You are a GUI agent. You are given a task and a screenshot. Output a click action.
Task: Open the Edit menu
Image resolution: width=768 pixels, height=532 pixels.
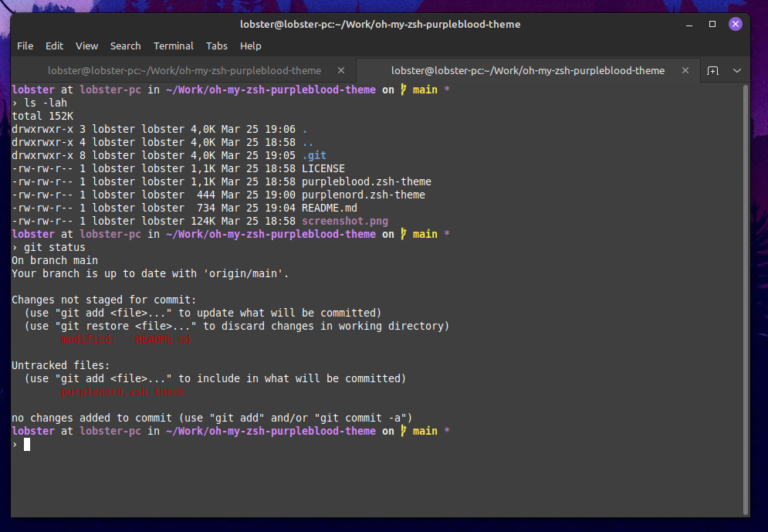point(54,46)
